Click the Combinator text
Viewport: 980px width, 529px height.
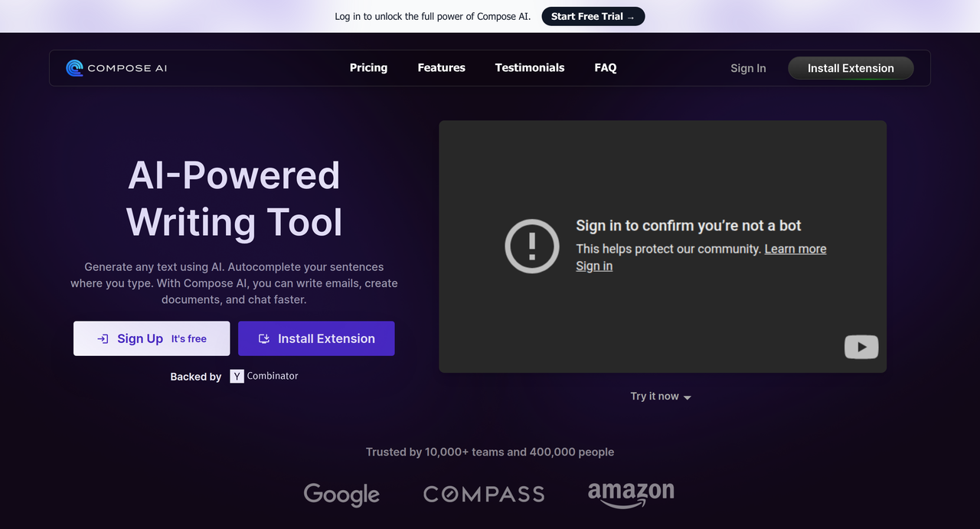pos(273,376)
